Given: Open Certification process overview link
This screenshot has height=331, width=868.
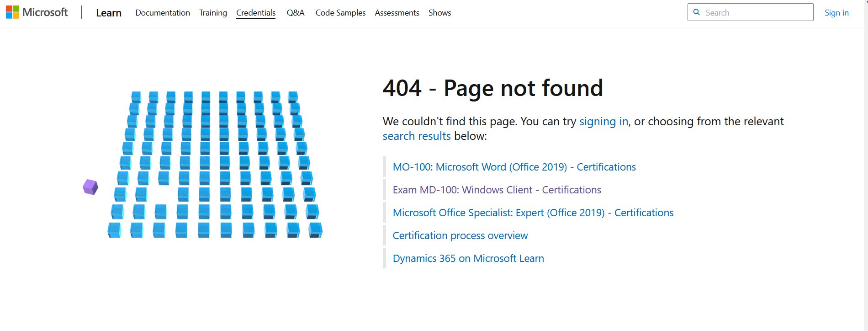Looking at the screenshot, I should tap(460, 235).
